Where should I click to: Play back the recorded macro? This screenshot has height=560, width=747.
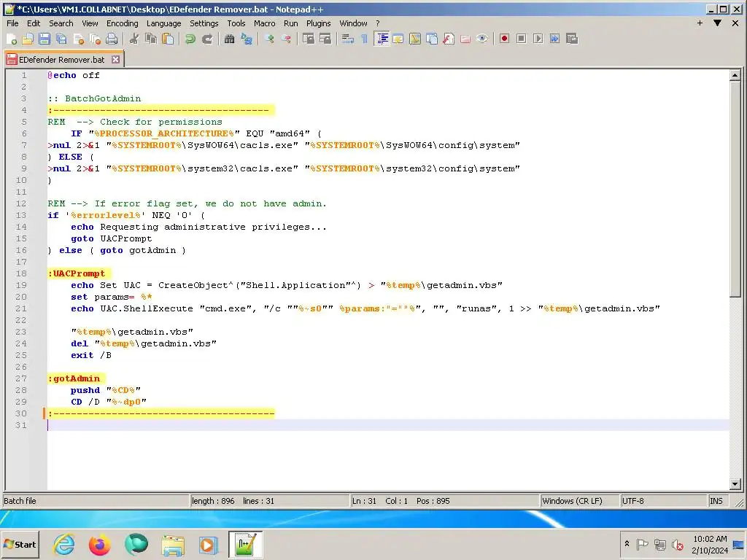[538, 39]
